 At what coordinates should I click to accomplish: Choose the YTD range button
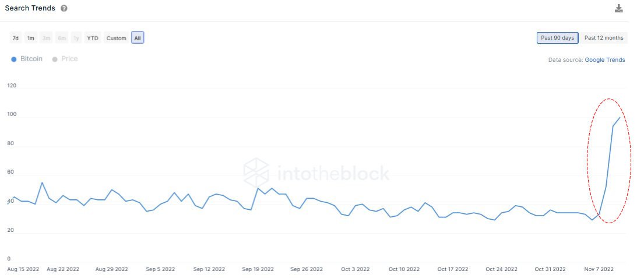pos(93,38)
